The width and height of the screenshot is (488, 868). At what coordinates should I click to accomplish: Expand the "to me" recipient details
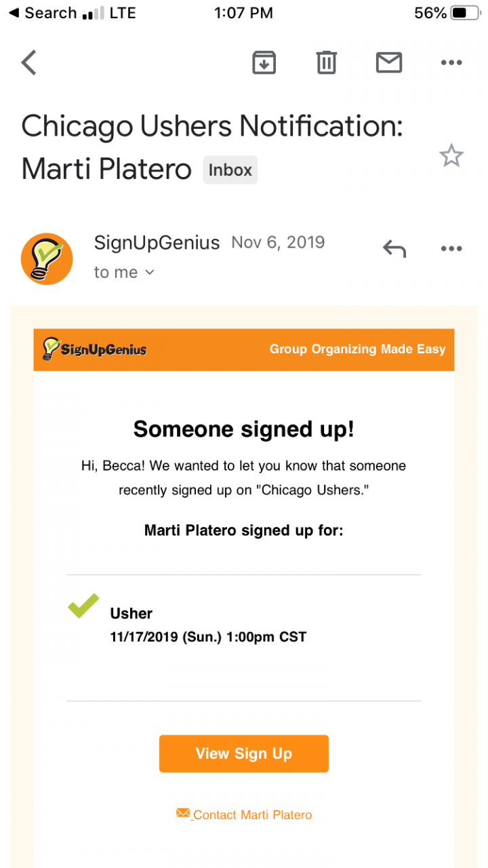coord(124,273)
